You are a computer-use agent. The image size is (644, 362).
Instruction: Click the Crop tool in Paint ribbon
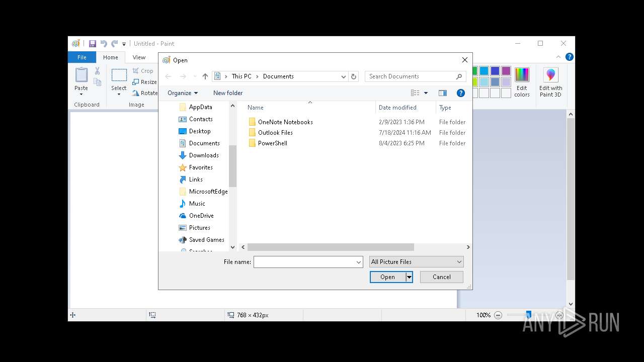(x=142, y=71)
